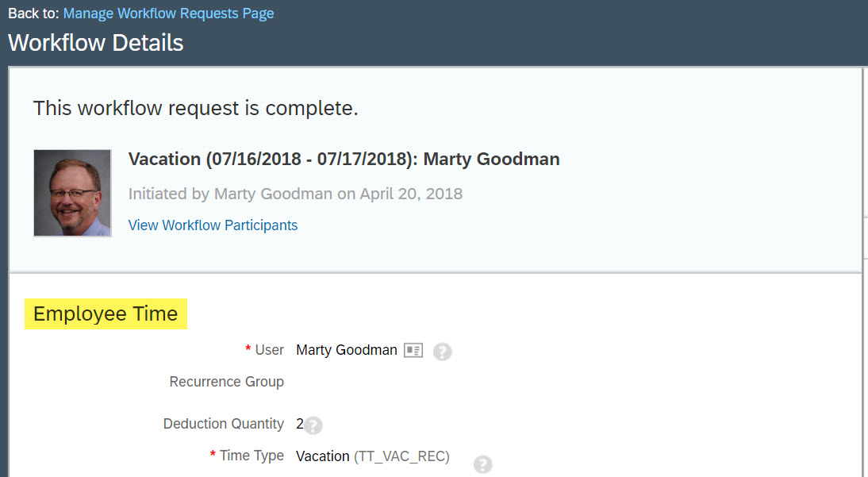Click the Deduction Quantity label
The width and height of the screenshot is (868, 477).
tap(223, 424)
